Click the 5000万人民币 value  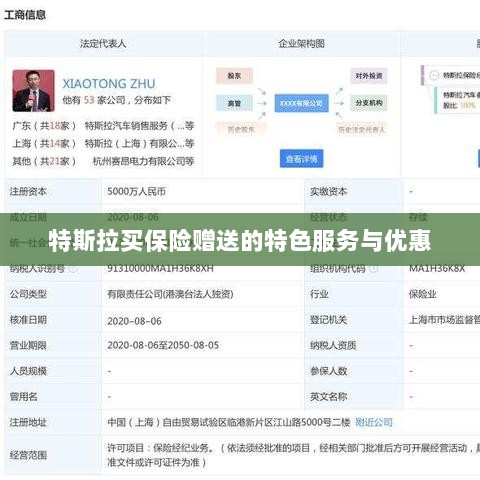point(136,192)
